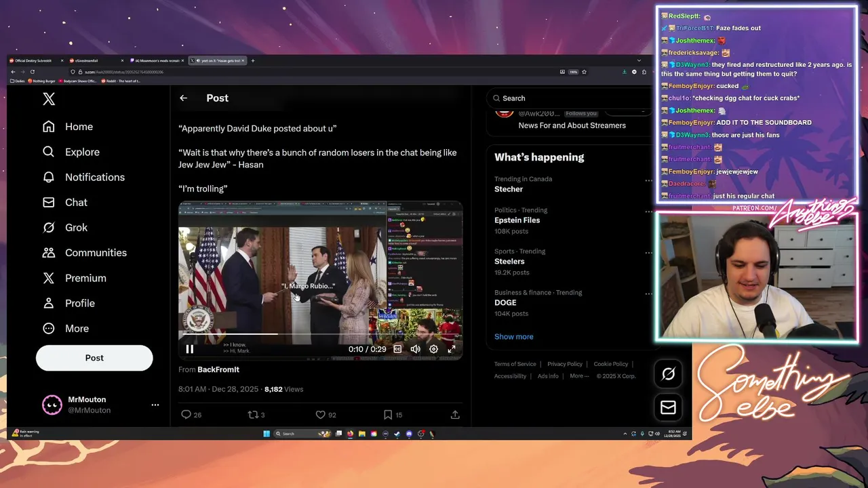Image resolution: width=868 pixels, height=488 pixels.
Task: Open Grok from the sidebar
Action: (65, 227)
